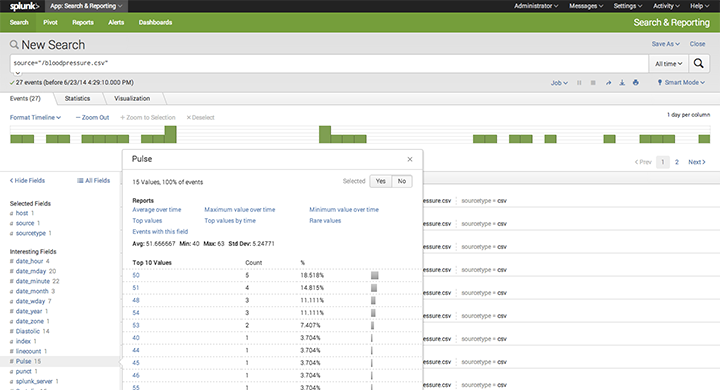Open App: Search & Reporting dropdown
Image resolution: width=720 pixels, height=390 pixels.
[x=86, y=6]
